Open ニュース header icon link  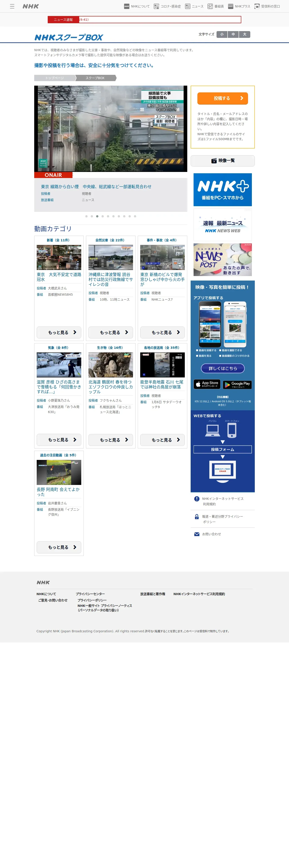point(194,6)
